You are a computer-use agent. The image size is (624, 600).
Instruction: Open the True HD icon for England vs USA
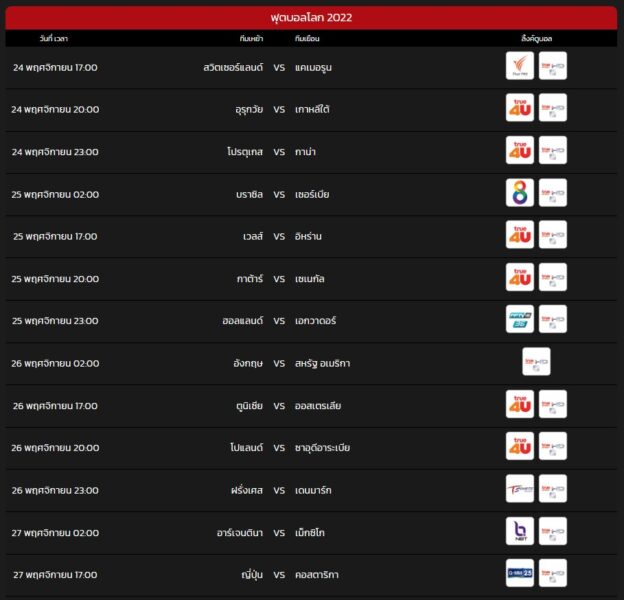tap(536, 362)
